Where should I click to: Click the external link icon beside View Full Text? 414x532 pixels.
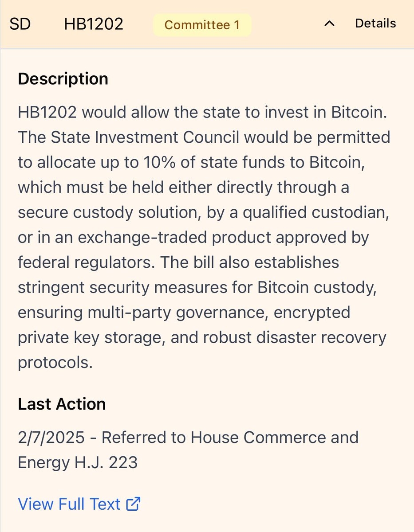point(133,504)
